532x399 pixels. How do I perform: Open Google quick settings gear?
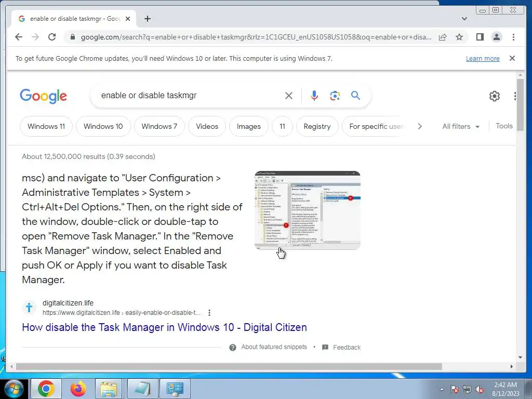[x=495, y=96]
